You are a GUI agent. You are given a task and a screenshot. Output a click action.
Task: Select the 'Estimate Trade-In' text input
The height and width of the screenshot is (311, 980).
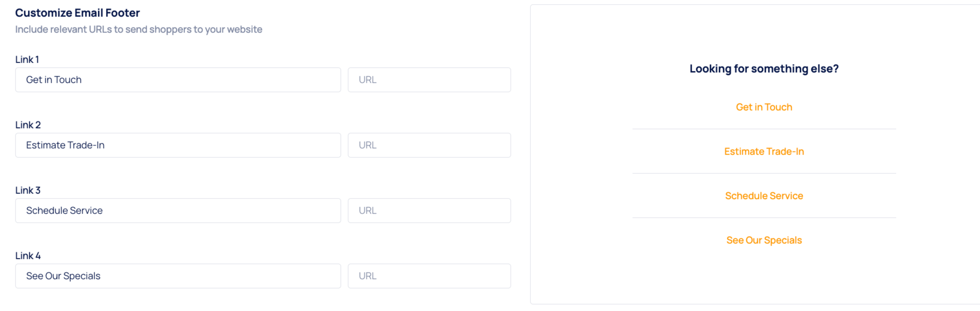click(178, 145)
